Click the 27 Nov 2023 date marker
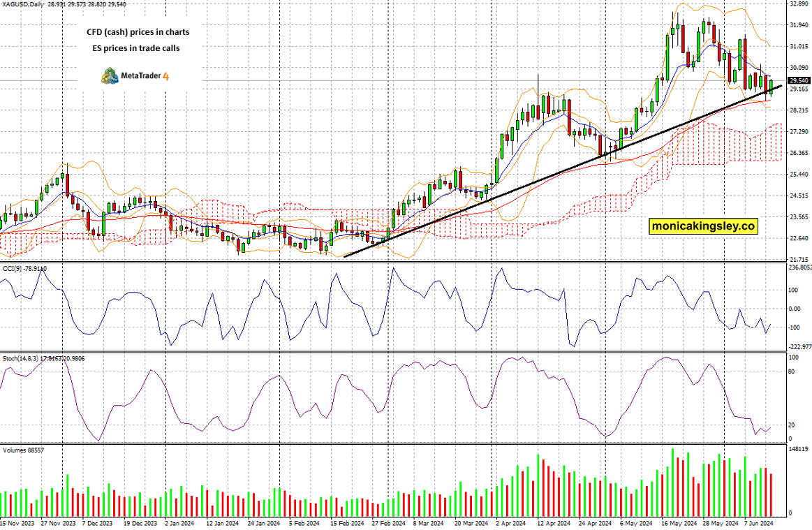This screenshot has height=530, width=812. point(58,523)
